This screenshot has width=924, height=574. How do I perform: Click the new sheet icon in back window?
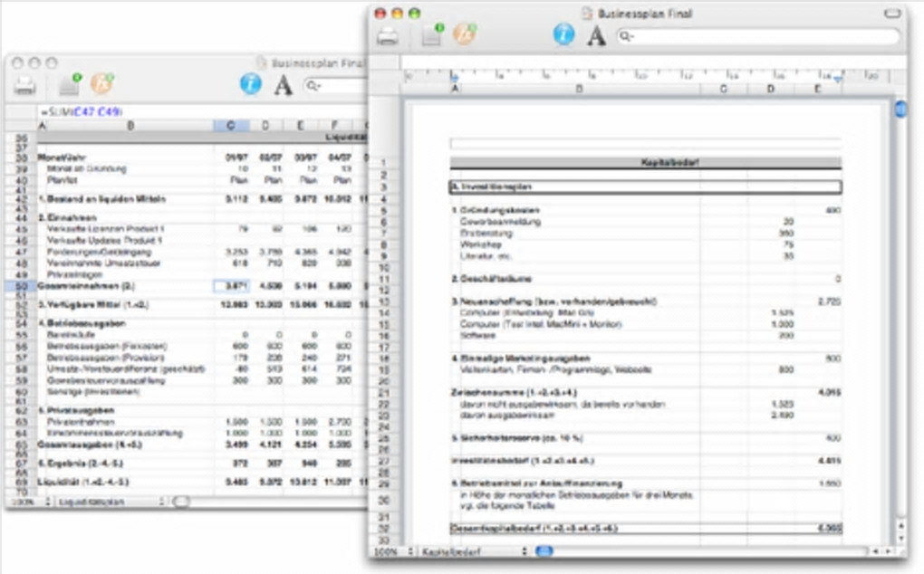[70, 85]
